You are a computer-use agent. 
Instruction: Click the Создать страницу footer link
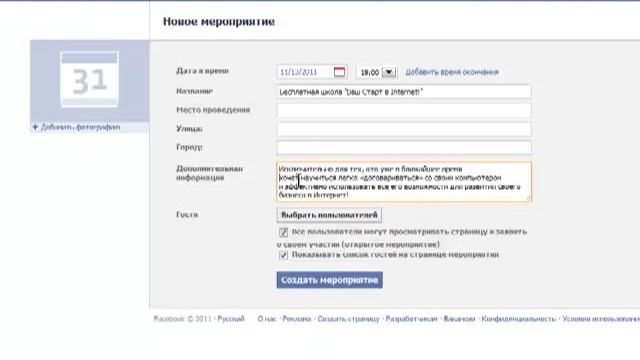click(348, 319)
